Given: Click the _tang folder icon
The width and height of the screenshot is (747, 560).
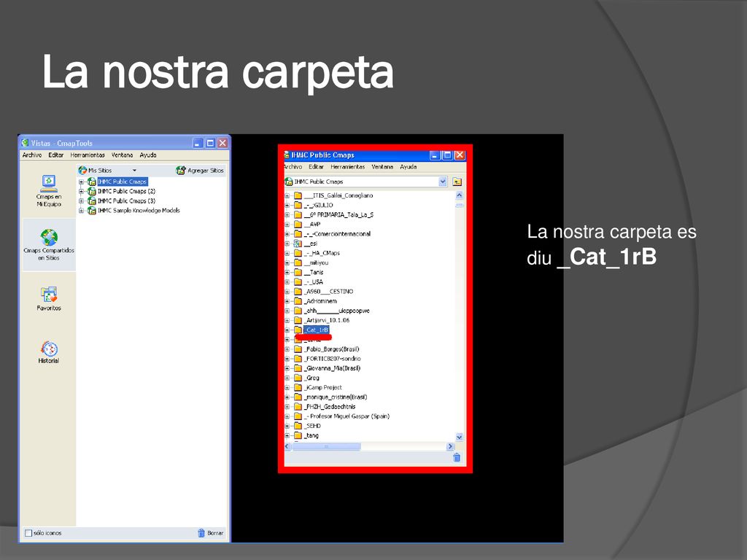Looking at the screenshot, I should tap(298, 435).
